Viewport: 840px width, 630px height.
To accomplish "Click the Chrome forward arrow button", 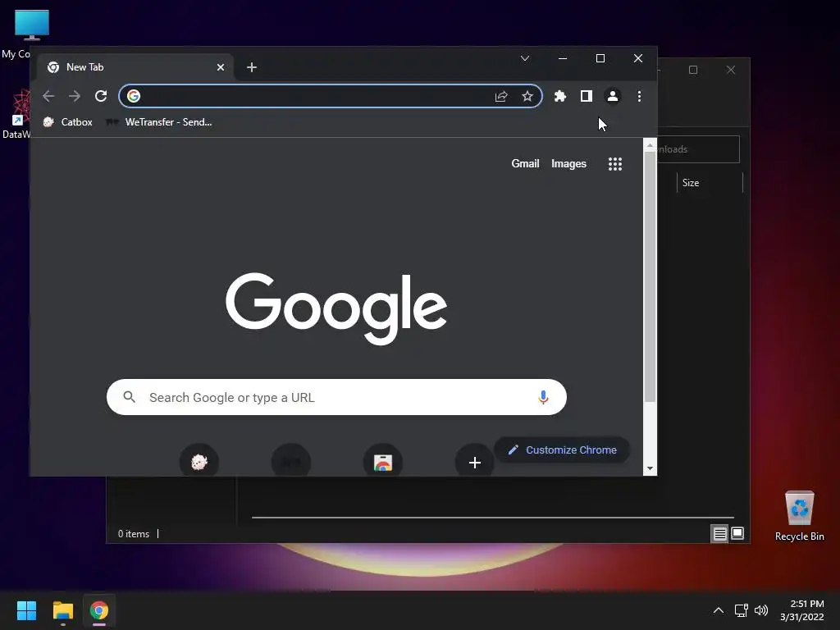I will [x=75, y=96].
